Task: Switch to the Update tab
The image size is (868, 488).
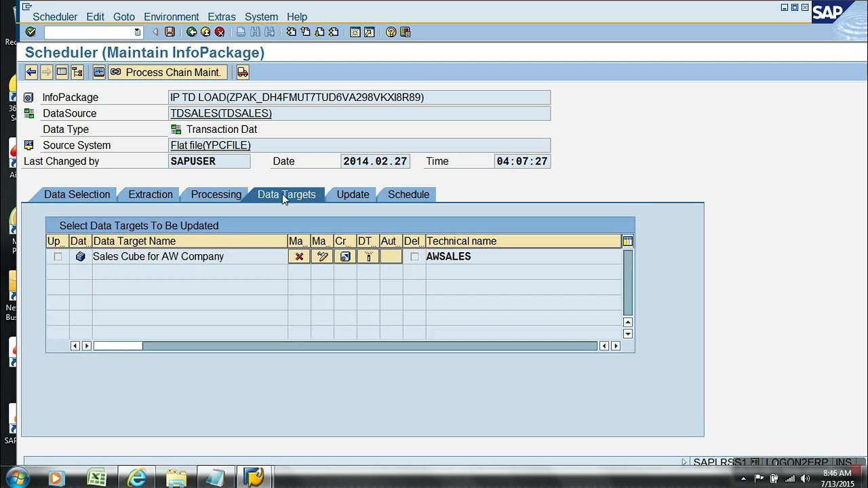Action: point(353,195)
